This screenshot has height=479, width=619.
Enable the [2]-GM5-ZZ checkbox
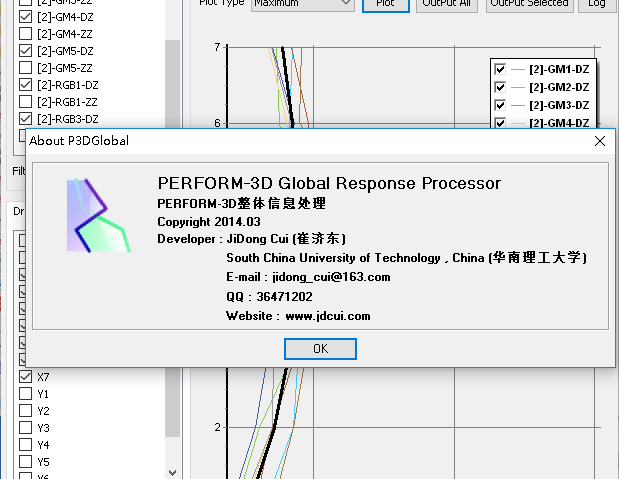25,67
